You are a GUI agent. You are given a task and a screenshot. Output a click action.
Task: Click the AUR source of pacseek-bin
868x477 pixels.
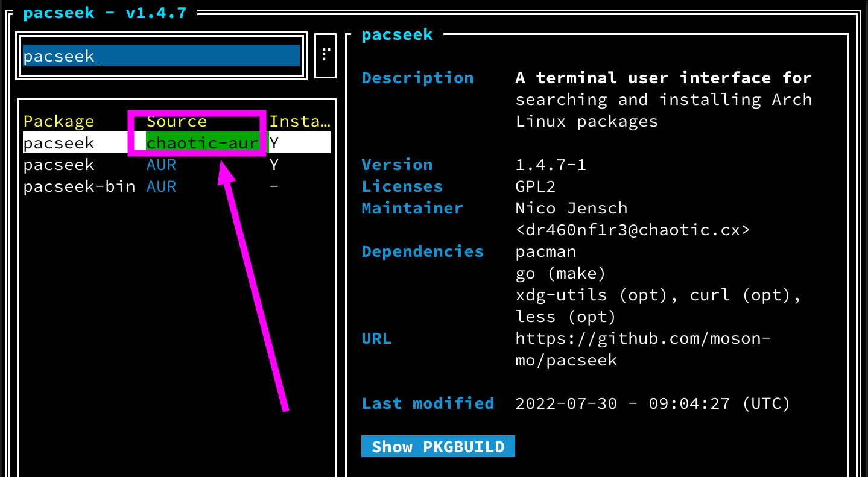161,186
